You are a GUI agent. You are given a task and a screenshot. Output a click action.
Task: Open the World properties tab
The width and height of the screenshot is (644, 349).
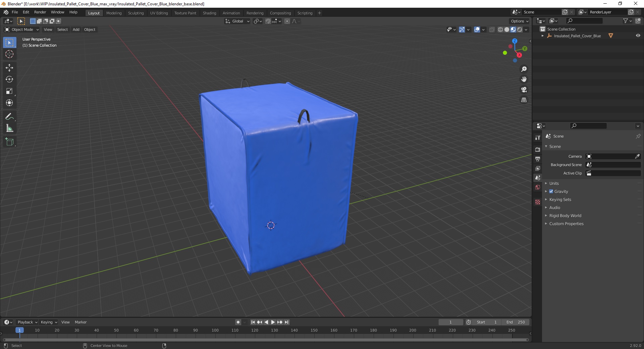[538, 187]
